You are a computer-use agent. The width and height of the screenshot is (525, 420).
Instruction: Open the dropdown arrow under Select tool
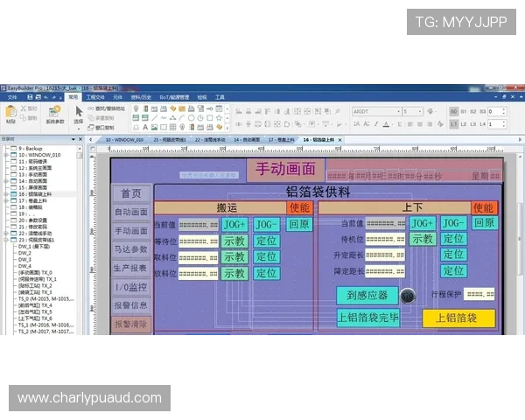click(79, 129)
